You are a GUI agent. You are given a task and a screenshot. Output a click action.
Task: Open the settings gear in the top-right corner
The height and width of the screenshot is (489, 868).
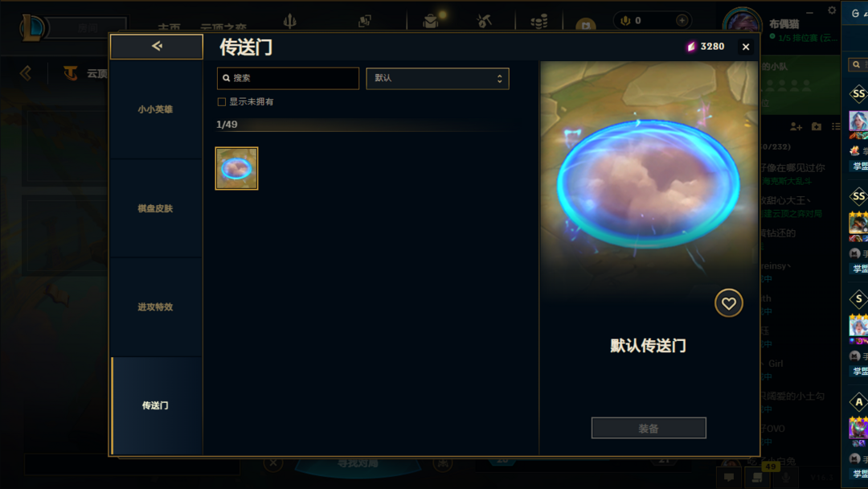tap(832, 10)
